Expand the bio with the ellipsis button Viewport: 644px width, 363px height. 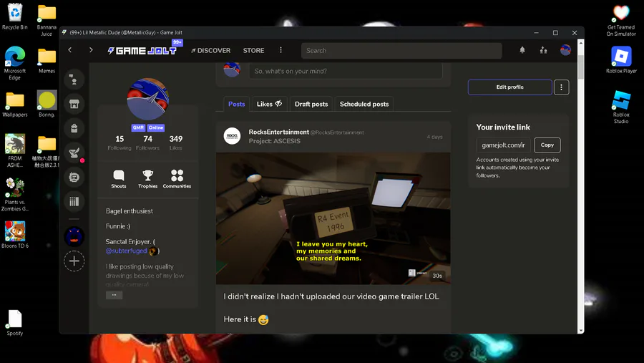click(114, 295)
